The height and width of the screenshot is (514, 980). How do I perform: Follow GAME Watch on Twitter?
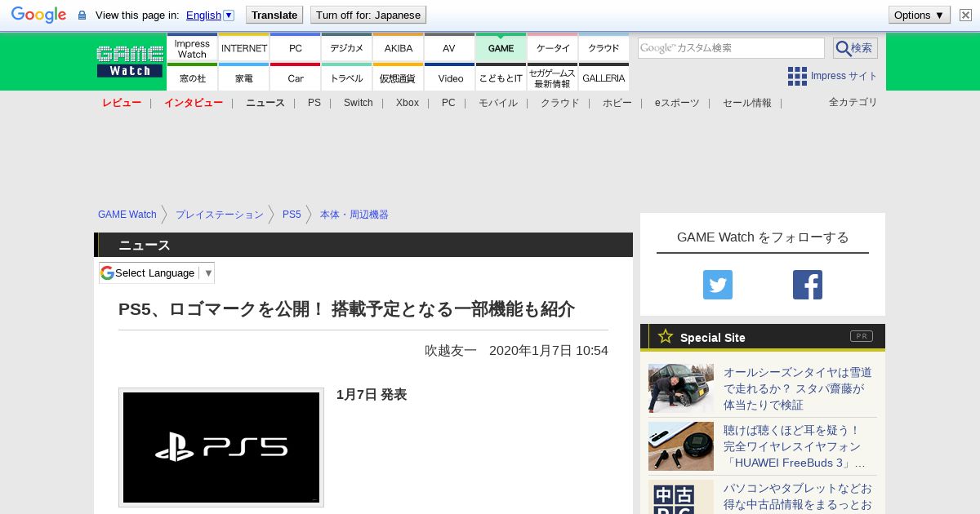[x=718, y=285]
